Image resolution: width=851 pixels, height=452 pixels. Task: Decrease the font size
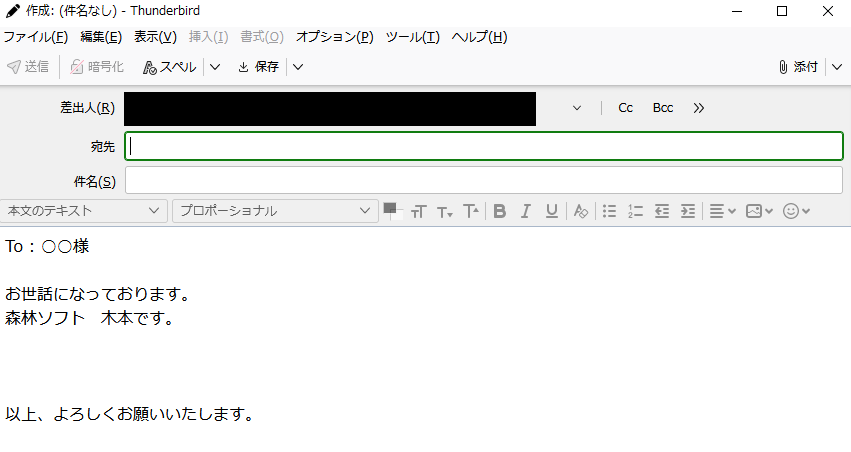coord(444,211)
